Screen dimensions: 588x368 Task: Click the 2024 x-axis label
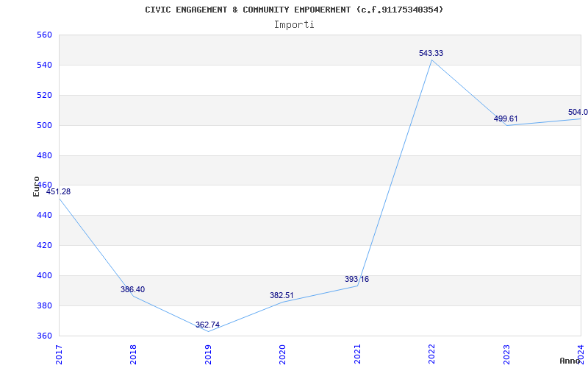(x=581, y=355)
